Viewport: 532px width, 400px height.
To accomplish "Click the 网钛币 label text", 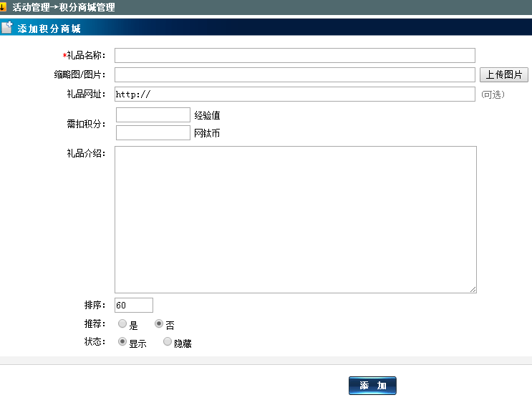I will tap(207, 133).
